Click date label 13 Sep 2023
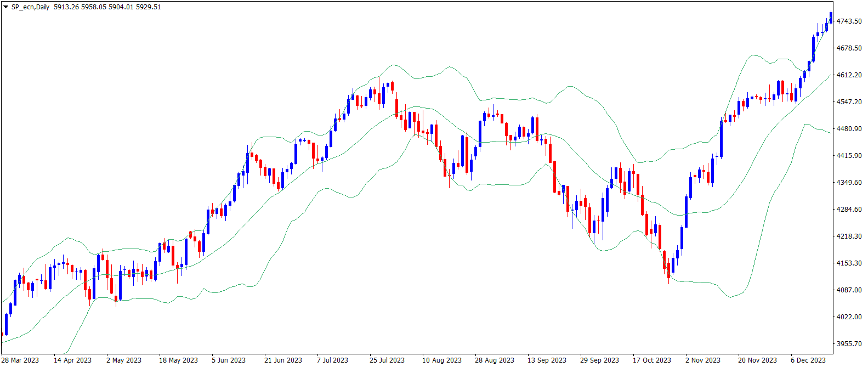The width and height of the screenshot is (868, 367). 547,360
